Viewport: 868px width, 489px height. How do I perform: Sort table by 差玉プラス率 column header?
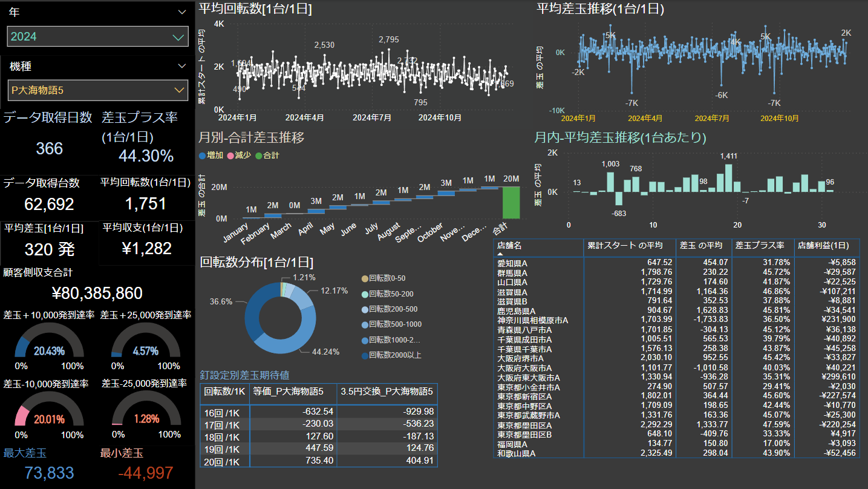760,246
